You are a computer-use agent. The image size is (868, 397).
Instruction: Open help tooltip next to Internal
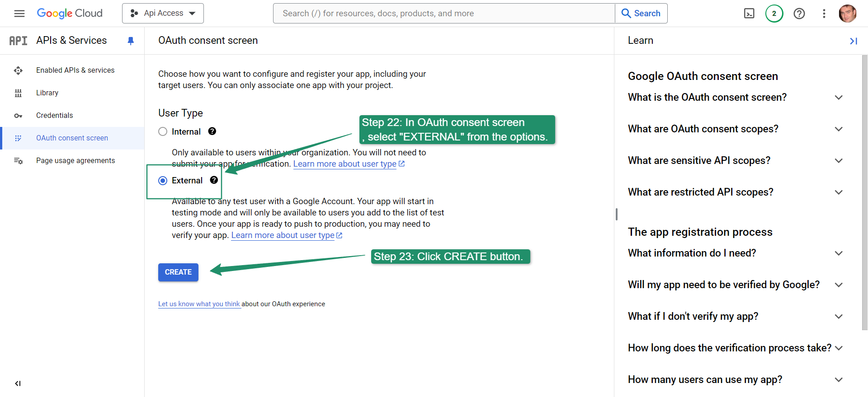pyautogui.click(x=212, y=131)
